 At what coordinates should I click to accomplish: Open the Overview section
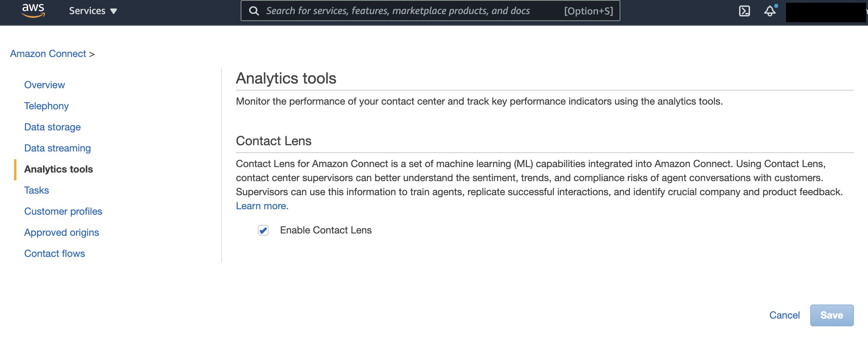point(45,85)
